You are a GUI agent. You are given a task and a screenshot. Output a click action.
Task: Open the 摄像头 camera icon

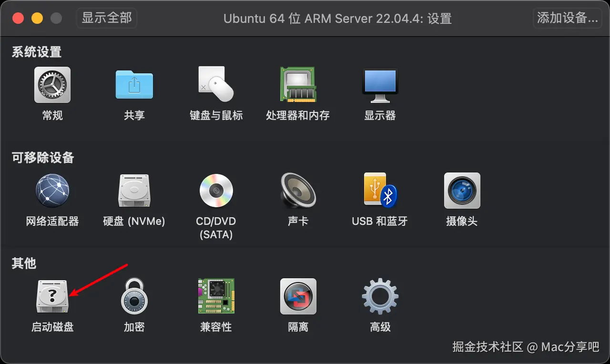(462, 191)
